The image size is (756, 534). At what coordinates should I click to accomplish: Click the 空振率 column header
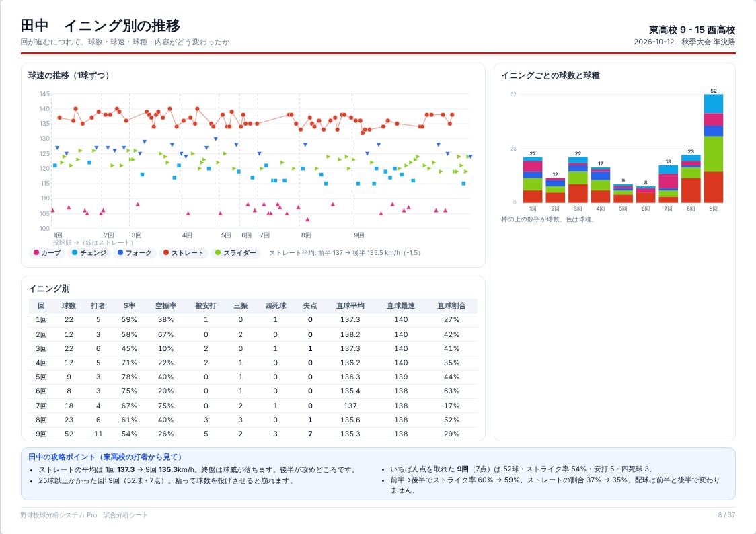[165, 305]
